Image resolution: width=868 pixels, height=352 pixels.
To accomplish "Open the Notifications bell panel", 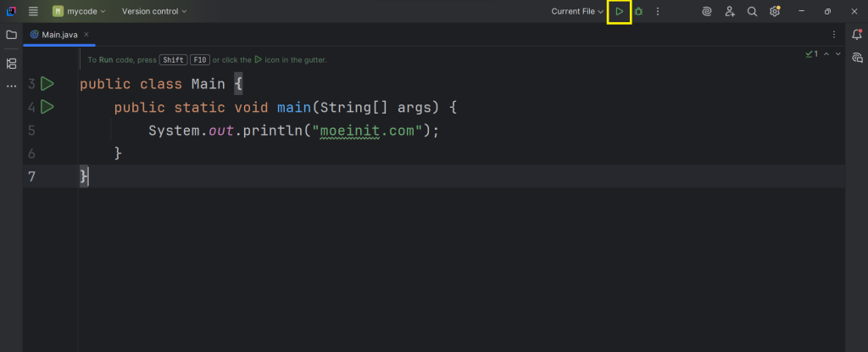I will tap(857, 35).
